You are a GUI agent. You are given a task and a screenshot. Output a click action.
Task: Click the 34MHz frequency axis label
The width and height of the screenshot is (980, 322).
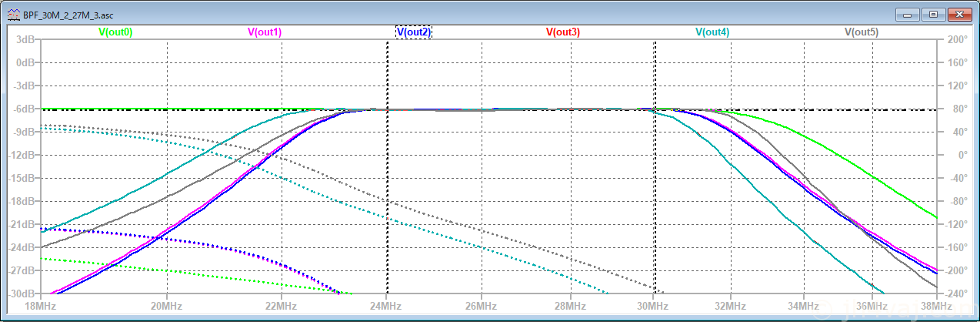click(x=802, y=307)
